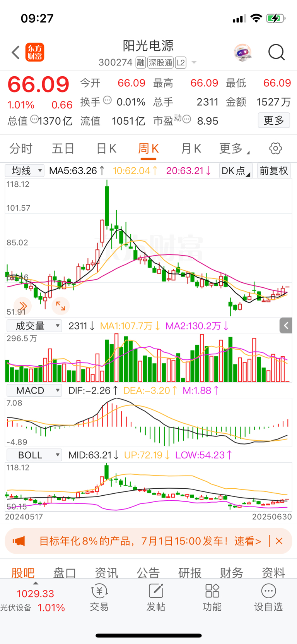Viewport: 297px width, 644px height.
Task: Tap the BOLL band chart
Action: (148, 487)
